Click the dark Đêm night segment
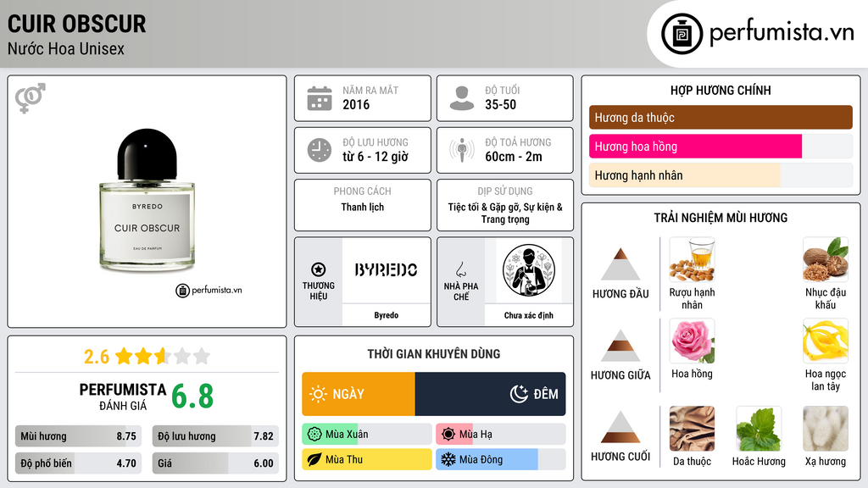This screenshot has height=488, width=868. [x=491, y=394]
